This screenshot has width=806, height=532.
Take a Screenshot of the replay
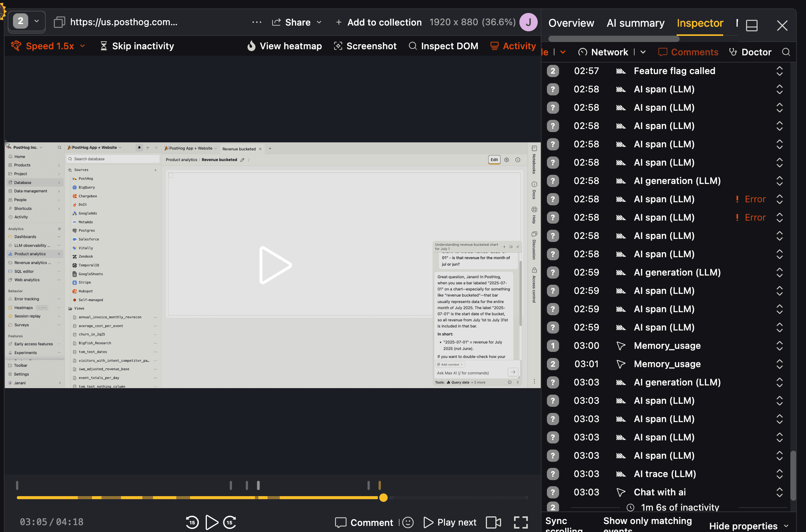365,46
